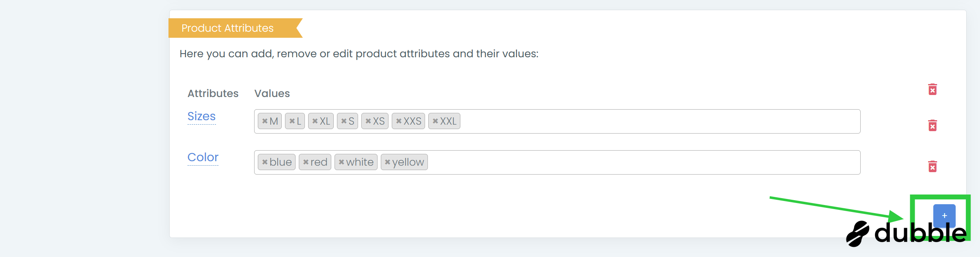Delete the Sizes attribute row
Image resolution: width=980 pixels, height=257 pixels.
pyautogui.click(x=933, y=125)
